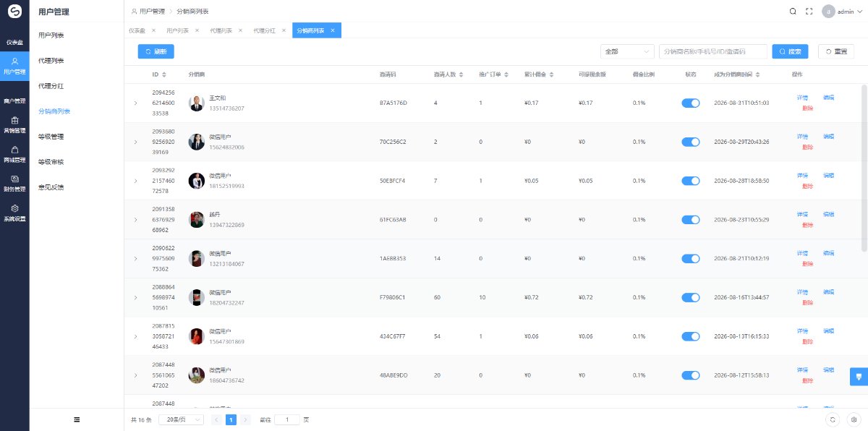
Task: Close the 用户列表 tab
Action: (x=197, y=30)
